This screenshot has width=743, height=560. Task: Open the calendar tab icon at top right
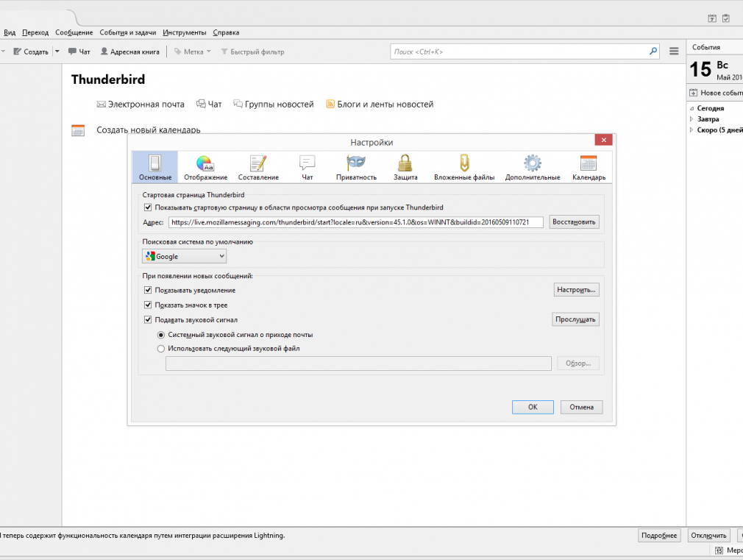pyautogui.click(x=712, y=18)
